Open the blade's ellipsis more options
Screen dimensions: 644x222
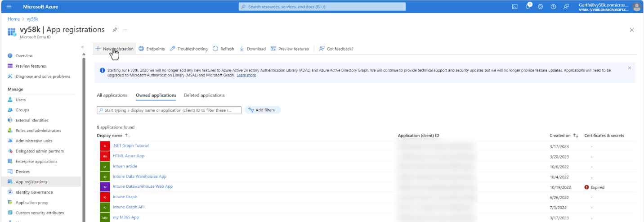tap(125, 30)
